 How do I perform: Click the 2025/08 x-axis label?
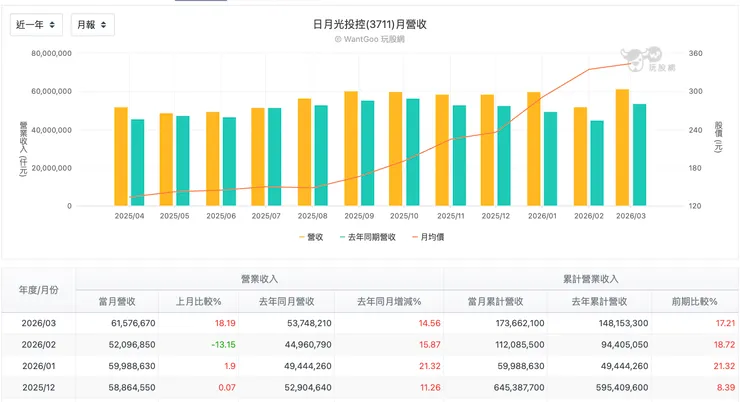click(x=312, y=216)
